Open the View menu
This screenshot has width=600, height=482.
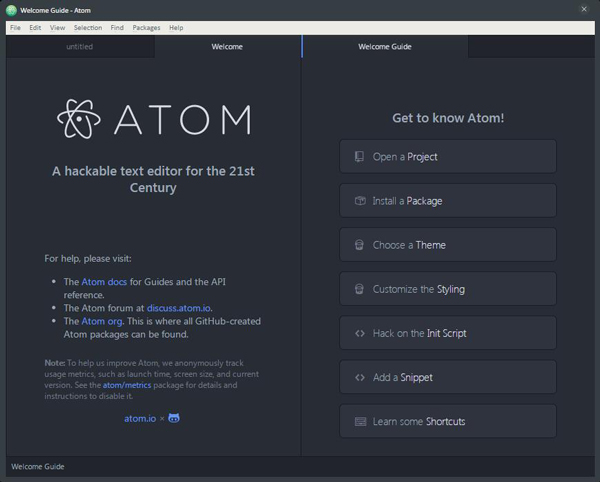pyautogui.click(x=57, y=28)
